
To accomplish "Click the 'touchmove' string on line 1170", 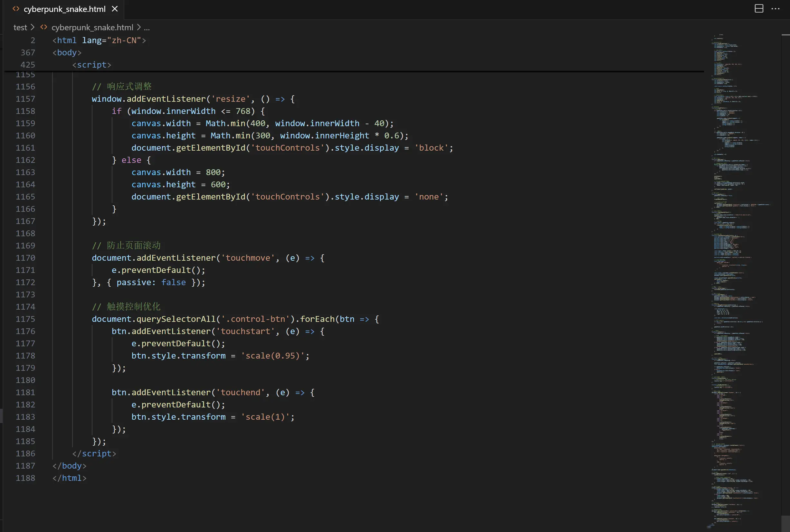I will (x=248, y=258).
